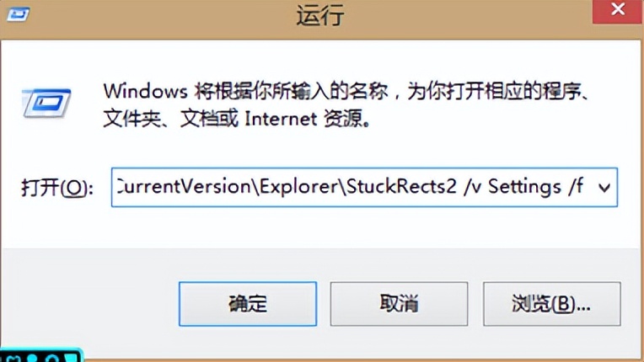Click the 取消 button
The image size is (644, 362).
(x=399, y=304)
